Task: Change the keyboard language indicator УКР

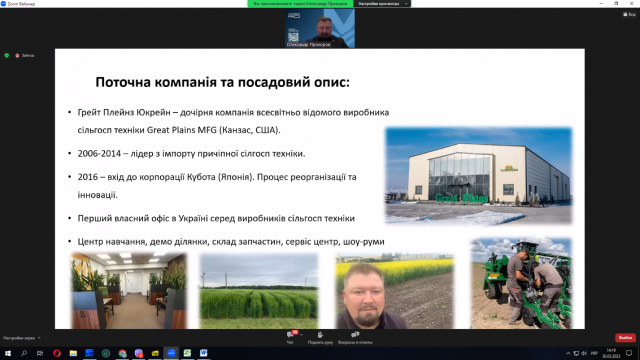Action: 594,353
